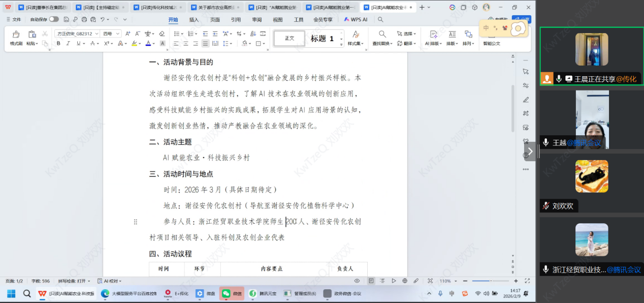Toggle 拼写检查 spell check in status bar
Screen dimensions: 644x303
tap(74, 281)
